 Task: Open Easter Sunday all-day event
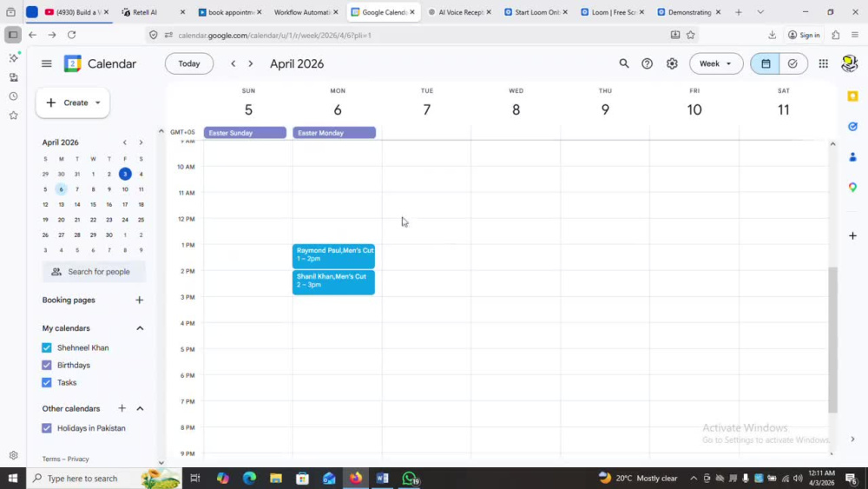pos(245,133)
